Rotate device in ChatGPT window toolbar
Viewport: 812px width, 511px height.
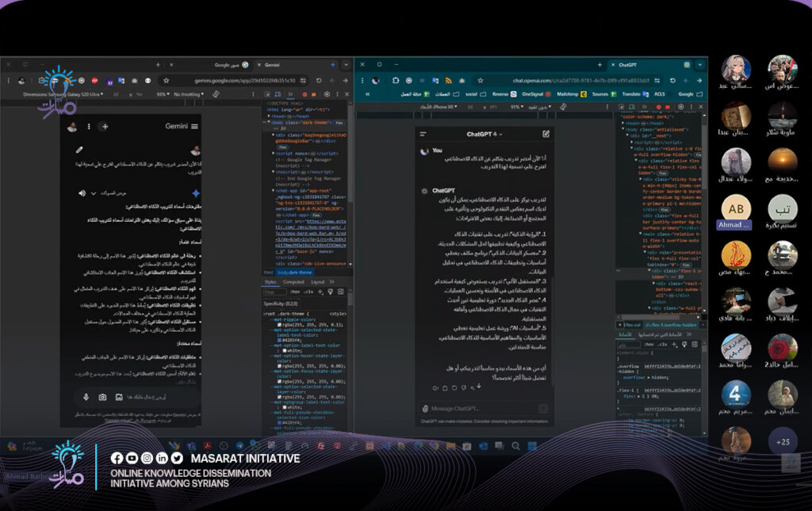coord(563,107)
